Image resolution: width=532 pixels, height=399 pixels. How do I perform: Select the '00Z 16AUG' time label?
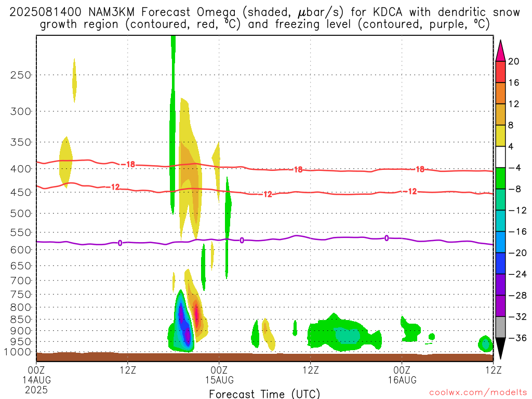[x=402, y=375]
